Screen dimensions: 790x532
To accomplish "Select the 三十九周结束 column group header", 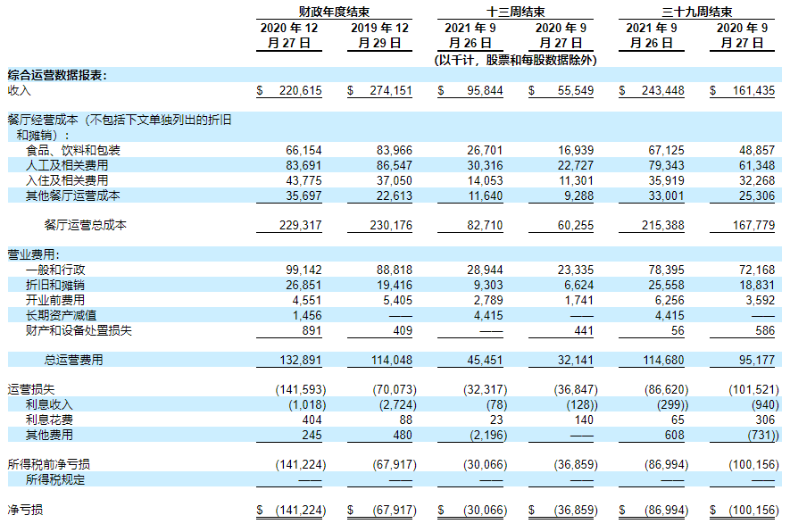I will coord(696,12).
